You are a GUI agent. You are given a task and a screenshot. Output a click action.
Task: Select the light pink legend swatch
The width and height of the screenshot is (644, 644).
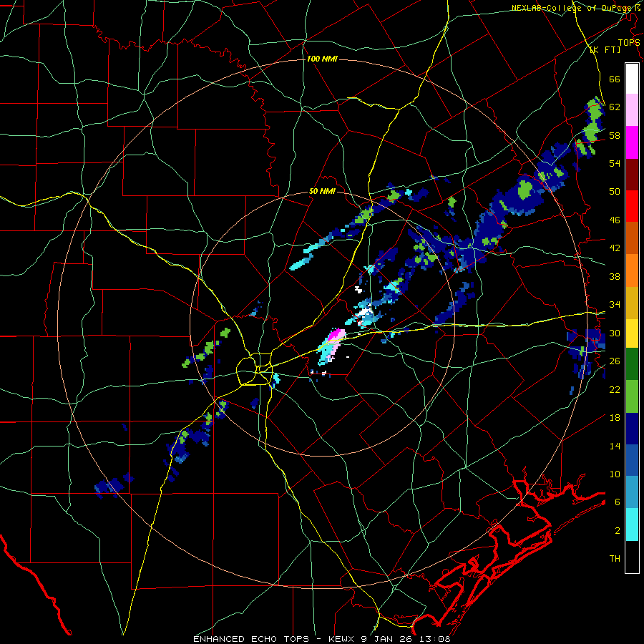point(632,110)
